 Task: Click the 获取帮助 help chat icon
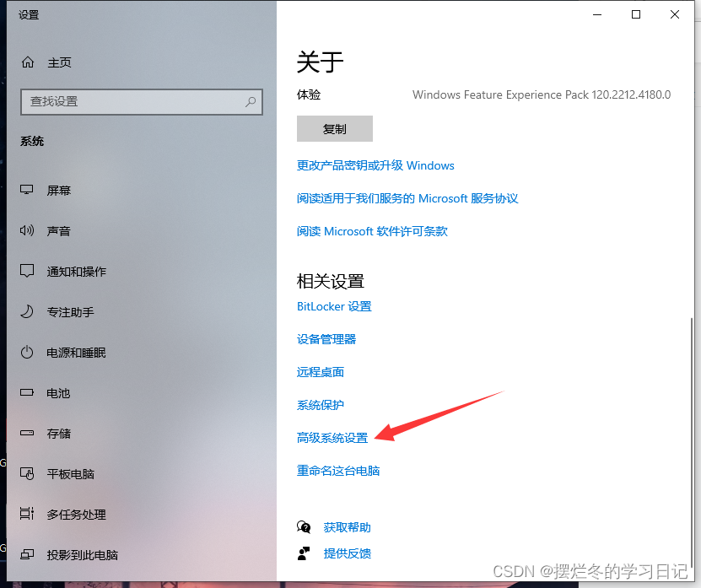pos(304,527)
